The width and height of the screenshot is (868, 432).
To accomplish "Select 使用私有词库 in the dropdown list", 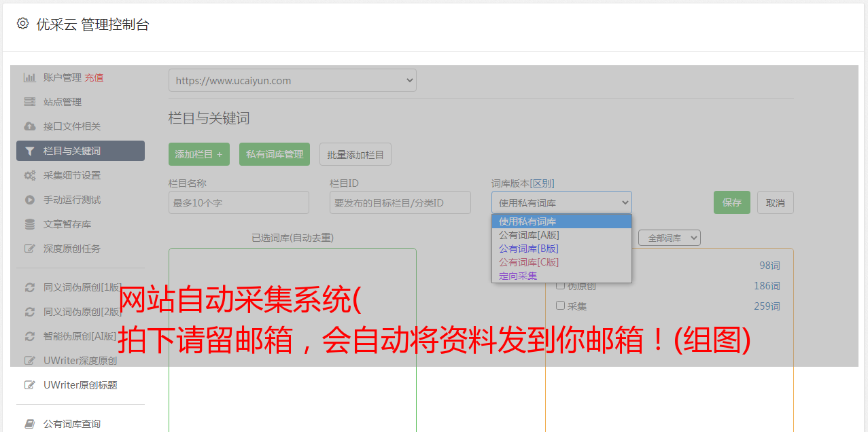I will [x=561, y=221].
